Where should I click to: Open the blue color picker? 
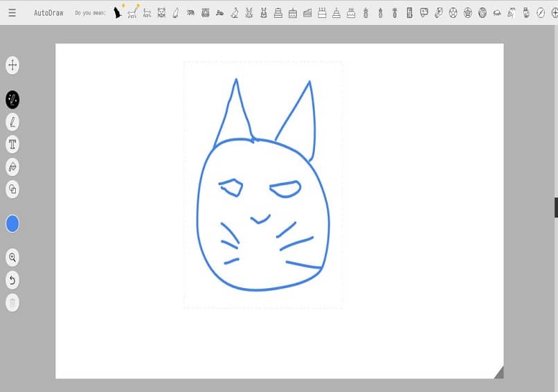pos(12,224)
